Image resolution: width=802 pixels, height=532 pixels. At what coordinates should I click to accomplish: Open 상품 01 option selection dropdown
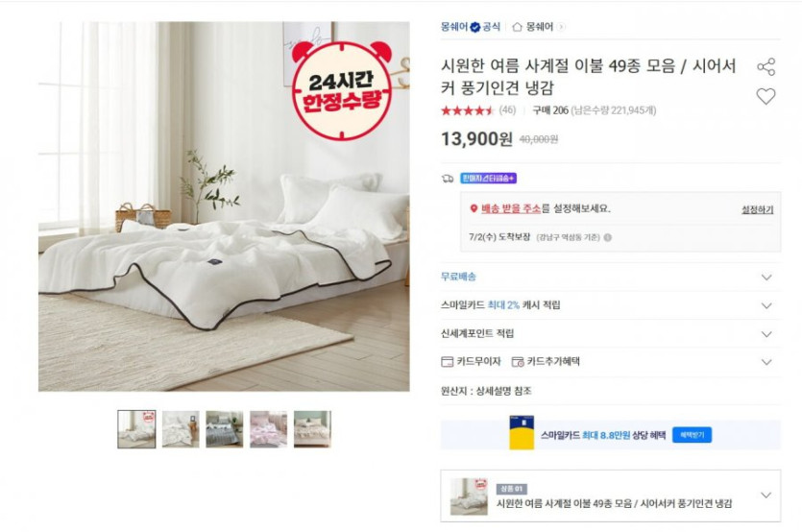[x=610, y=496]
